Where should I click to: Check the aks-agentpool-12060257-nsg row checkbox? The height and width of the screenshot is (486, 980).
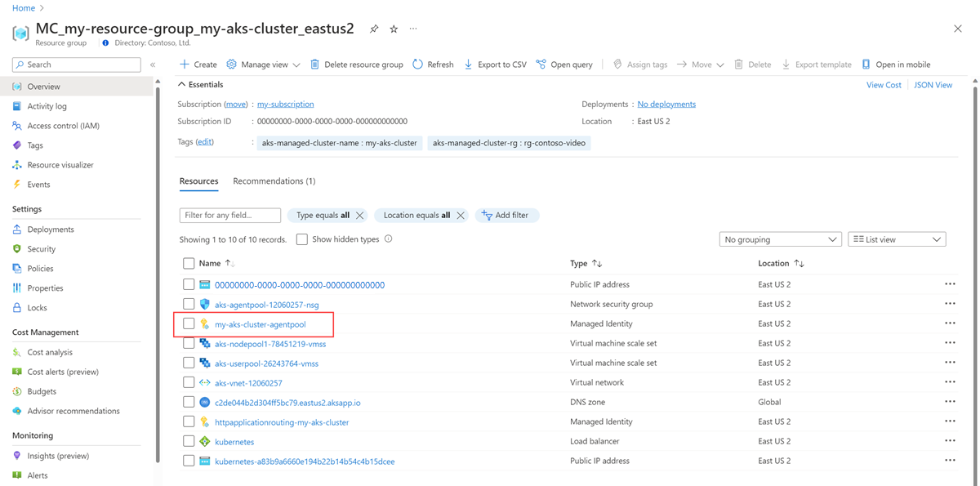pyautogui.click(x=189, y=304)
